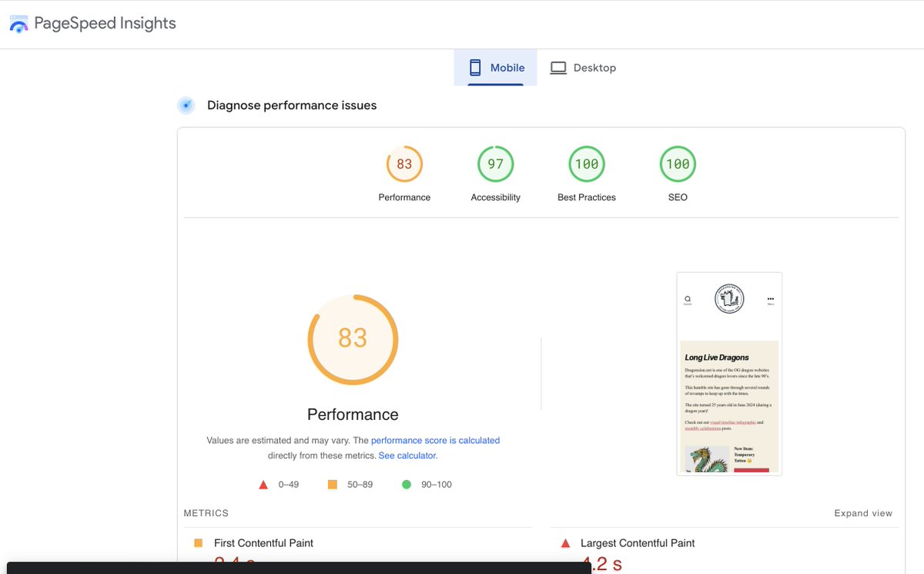Click the search magnifier inside the mobile preview

pyautogui.click(x=686, y=297)
